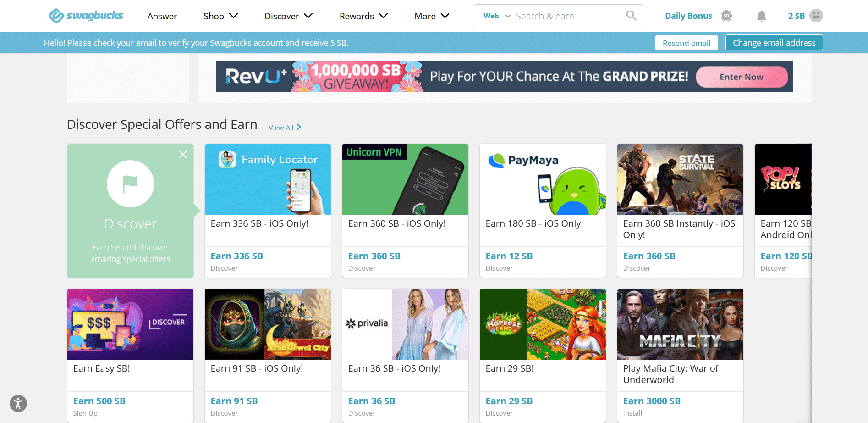Viewport: 868px width, 423px height.
Task: Click the Daily Bonus SB coin icon
Action: click(726, 16)
